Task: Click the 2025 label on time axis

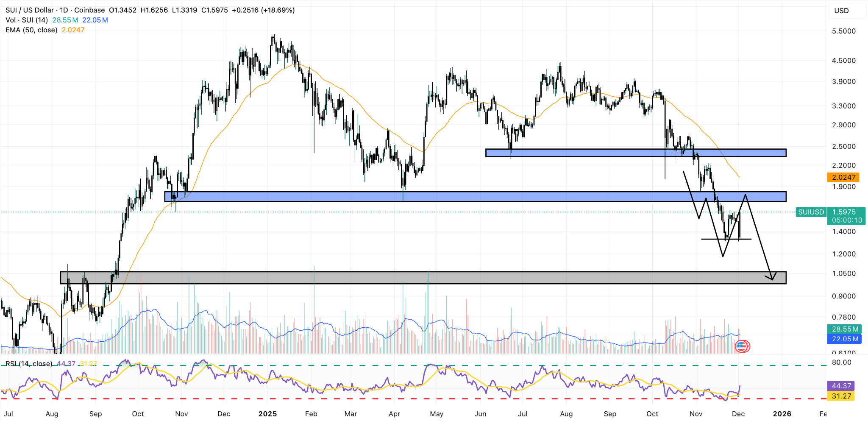Action: [x=267, y=414]
